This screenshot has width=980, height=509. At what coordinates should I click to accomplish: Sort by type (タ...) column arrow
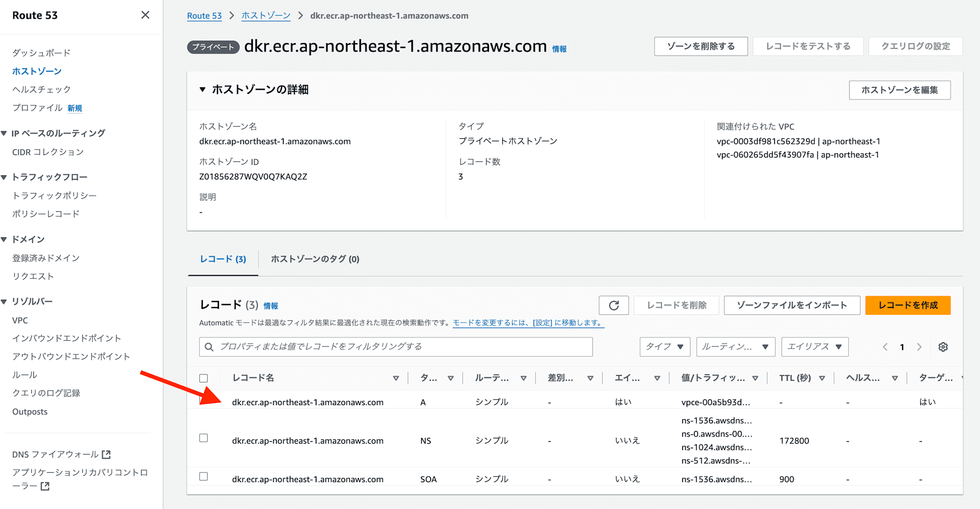[451, 378]
